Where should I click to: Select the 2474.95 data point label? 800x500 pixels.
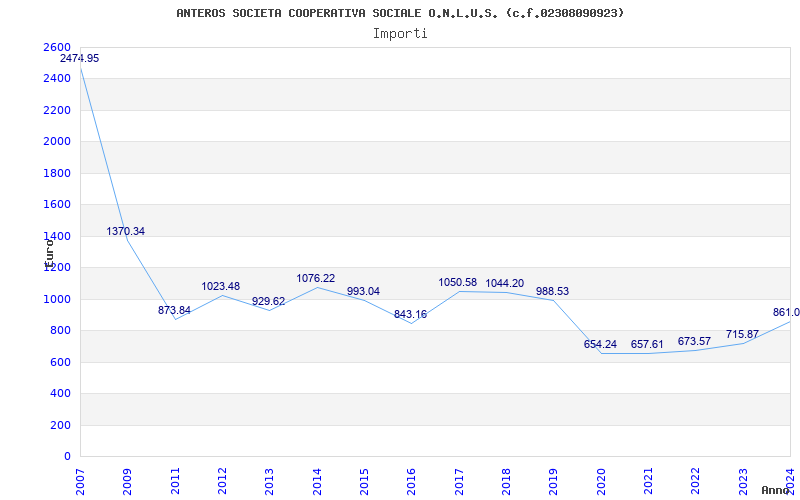pos(80,59)
